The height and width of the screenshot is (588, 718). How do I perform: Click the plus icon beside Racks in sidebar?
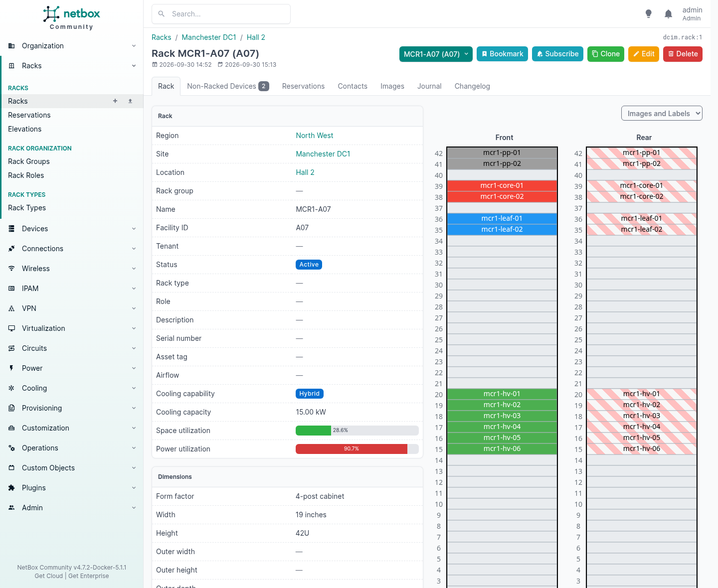[x=115, y=101]
